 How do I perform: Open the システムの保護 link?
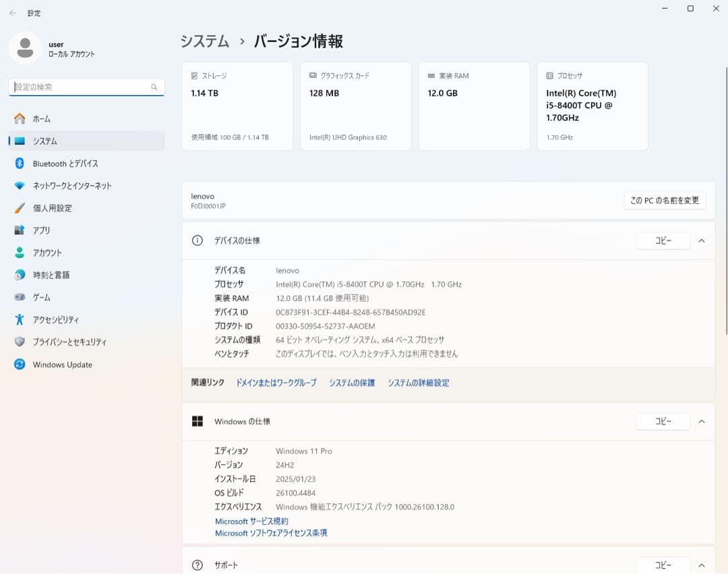click(351, 382)
